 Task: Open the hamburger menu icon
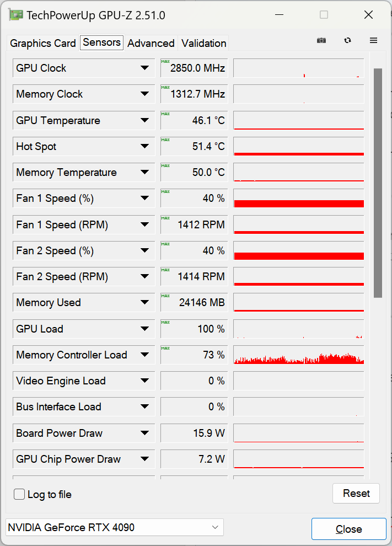click(x=374, y=40)
